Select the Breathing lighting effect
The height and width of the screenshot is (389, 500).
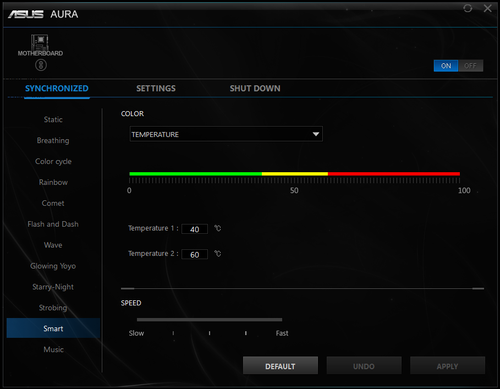point(53,140)
